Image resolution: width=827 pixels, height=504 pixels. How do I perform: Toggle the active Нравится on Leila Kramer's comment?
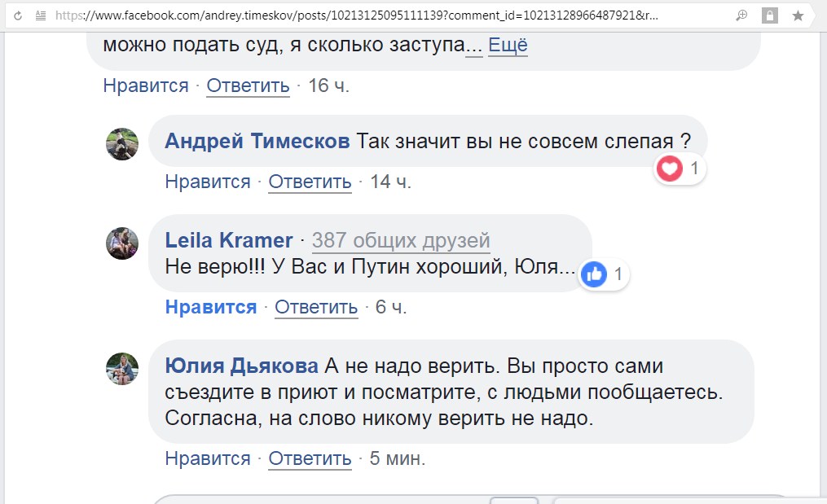click(210, 307)
